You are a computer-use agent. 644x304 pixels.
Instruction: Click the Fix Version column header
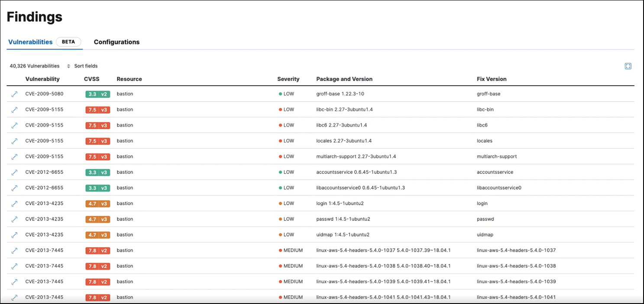point(492,79)
